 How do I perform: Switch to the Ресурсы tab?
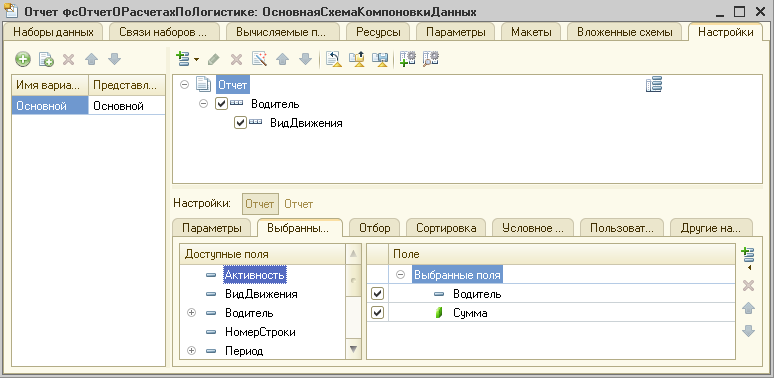(x=379, y=32)
